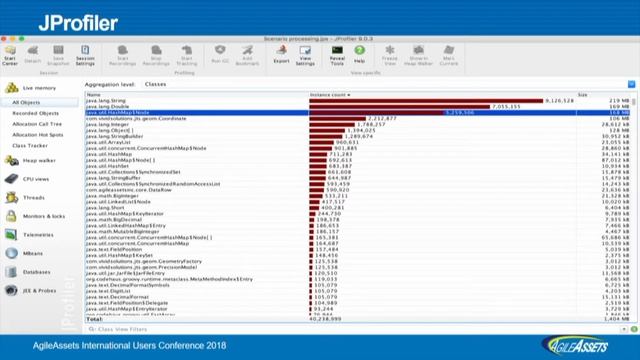The image size is (640, 360).
Task: Open Help from the toolbar
Action: pos(359,54)
